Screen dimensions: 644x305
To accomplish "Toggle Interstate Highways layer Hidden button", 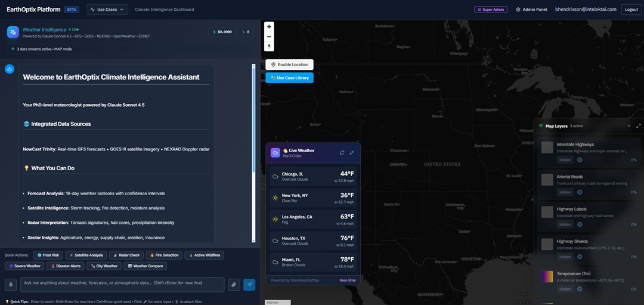I will point(565,160).
